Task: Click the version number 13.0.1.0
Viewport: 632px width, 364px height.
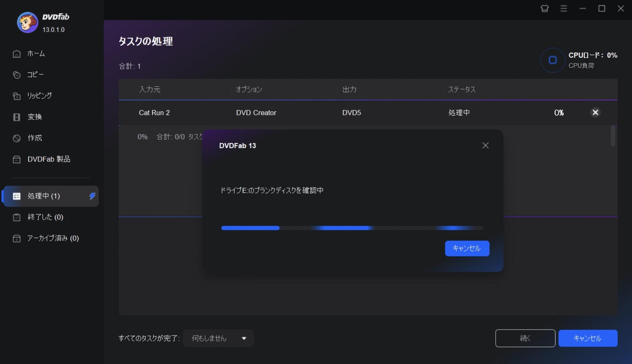Action: pos(54,30)
